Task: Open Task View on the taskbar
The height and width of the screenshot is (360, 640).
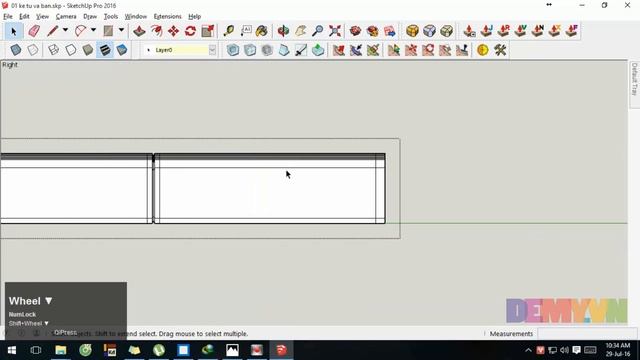Action: [x=36, y=350]
